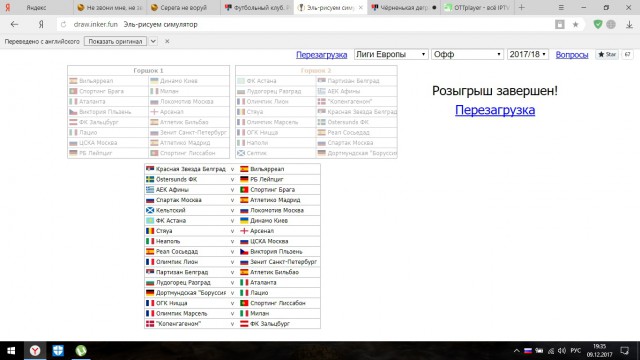Open the browser hamburger menu
Image resolution: width=640 pixels, height=360 pixels.
pos(561,7)
